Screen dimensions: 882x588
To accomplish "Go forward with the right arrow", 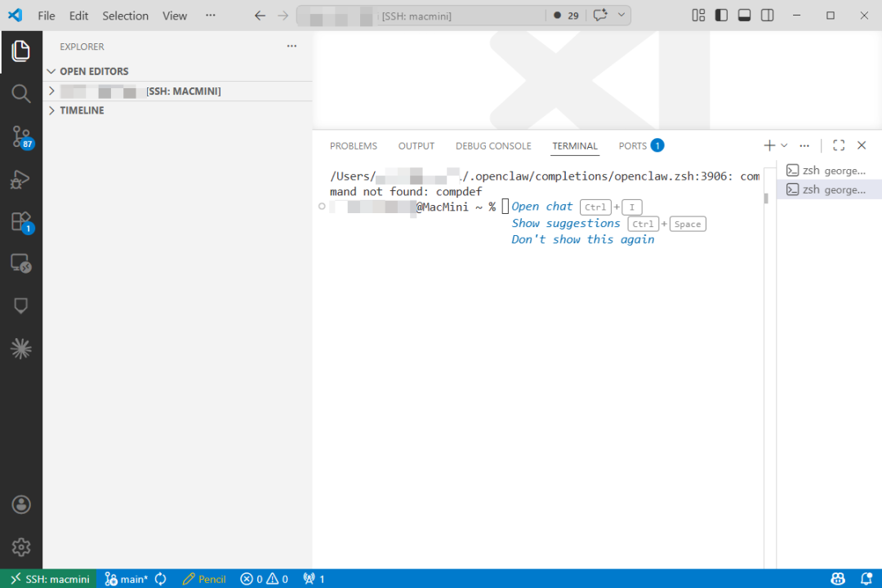I will click(x=283, y=16).
